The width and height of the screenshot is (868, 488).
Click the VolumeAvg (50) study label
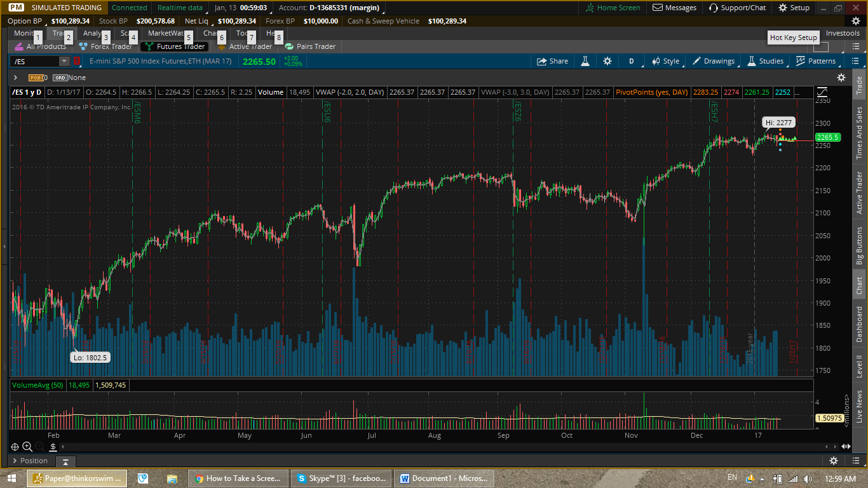point(37,384)
